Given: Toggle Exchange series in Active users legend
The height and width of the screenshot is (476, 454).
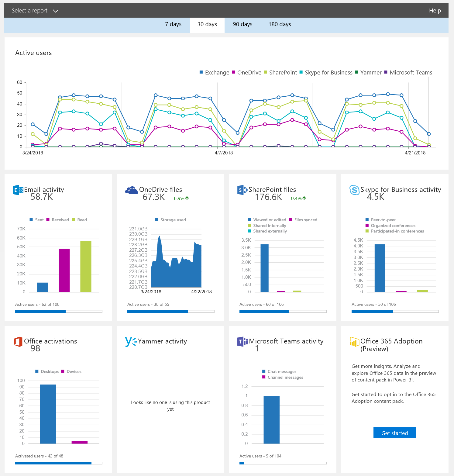Looking at the screenshot, I should pos(214,72).
